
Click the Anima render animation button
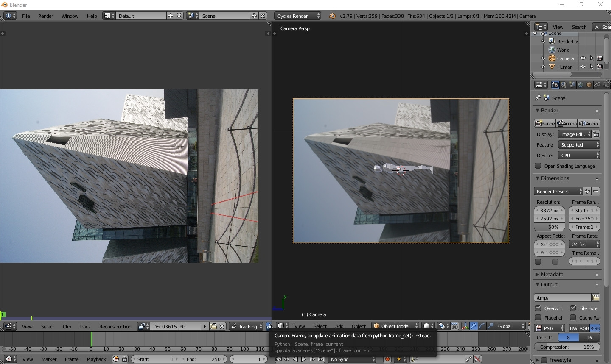(567, 123)
